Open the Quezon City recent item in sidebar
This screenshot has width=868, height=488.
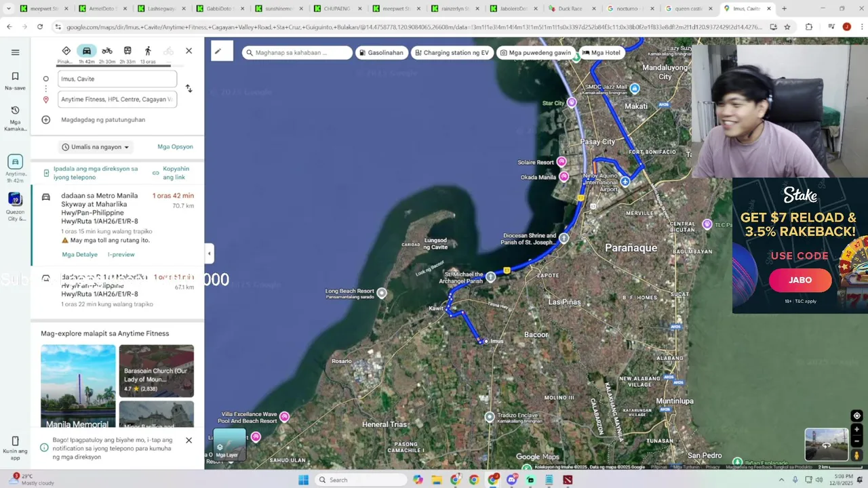(15, 207)
